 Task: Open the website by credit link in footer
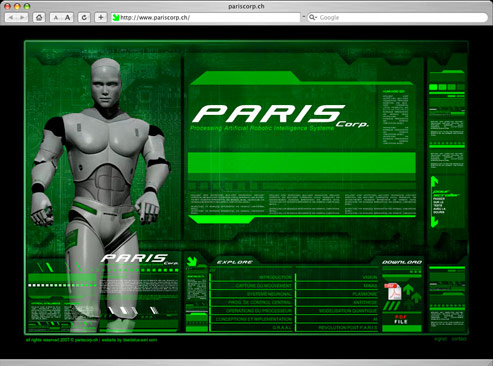(129, 340)
